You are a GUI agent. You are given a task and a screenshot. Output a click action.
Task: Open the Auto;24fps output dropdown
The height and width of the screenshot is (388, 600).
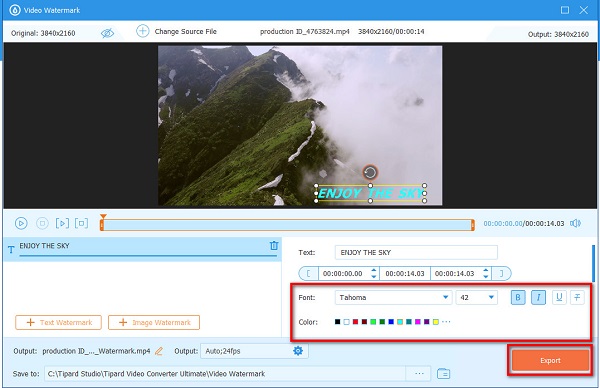click(254, 351)
